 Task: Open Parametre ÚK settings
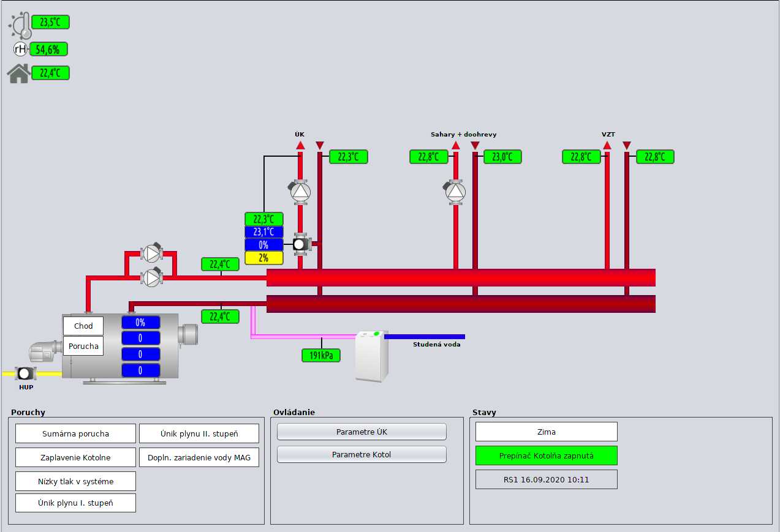[362, 432]
